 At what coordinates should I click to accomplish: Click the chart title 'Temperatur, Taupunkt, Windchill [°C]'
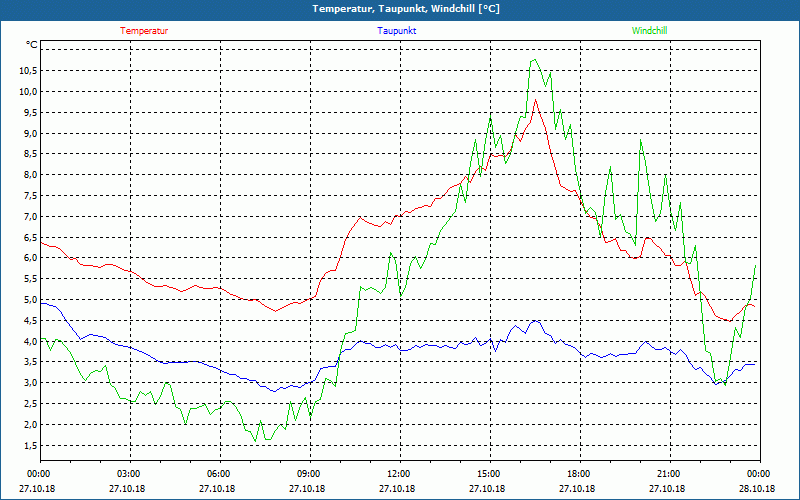pyautogui.click(x=406, y=9)
